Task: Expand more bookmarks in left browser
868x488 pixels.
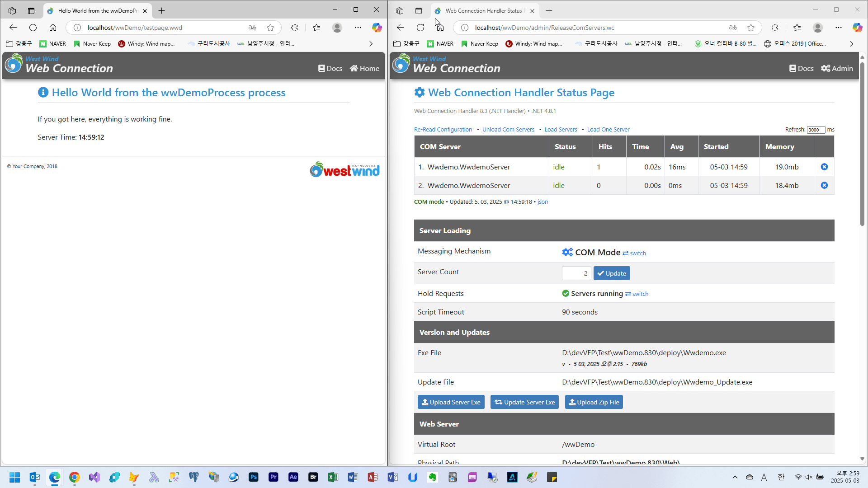Action: tap(371, 44)
